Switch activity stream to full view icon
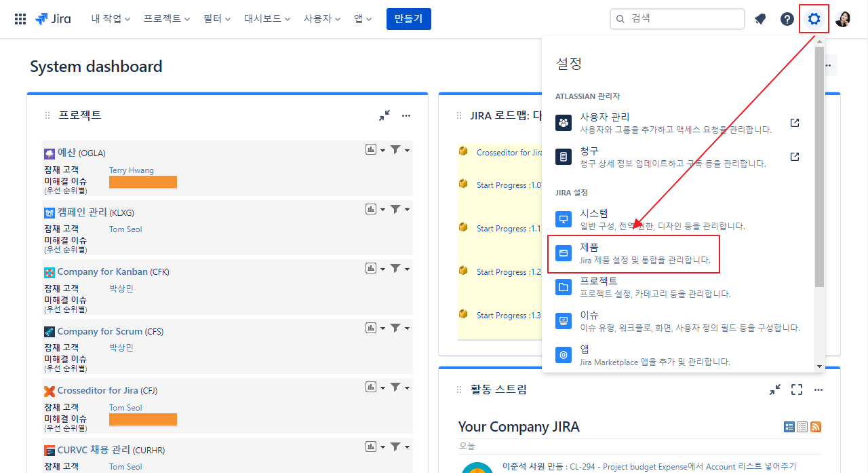868x473 pixels. point(789,427)
